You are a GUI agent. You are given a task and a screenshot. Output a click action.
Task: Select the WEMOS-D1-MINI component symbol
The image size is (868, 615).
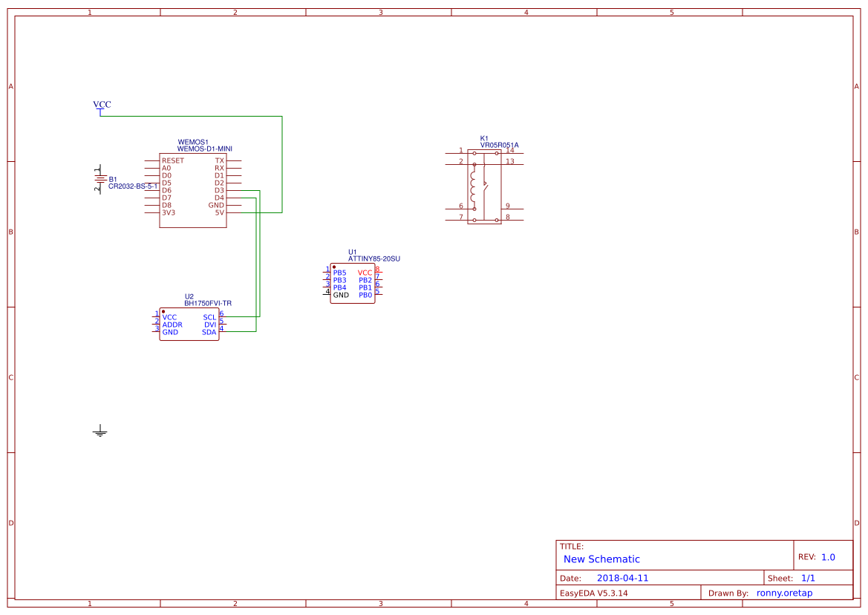coord(192,189)
